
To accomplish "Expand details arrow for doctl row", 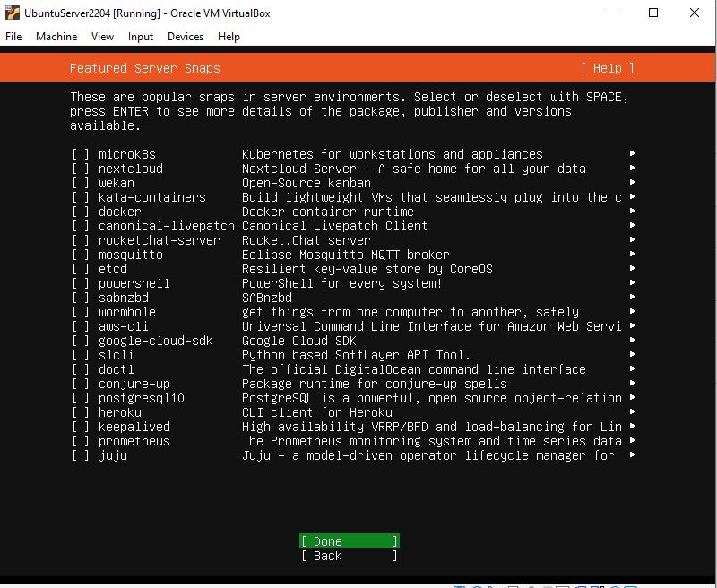I will click(633, 368).
